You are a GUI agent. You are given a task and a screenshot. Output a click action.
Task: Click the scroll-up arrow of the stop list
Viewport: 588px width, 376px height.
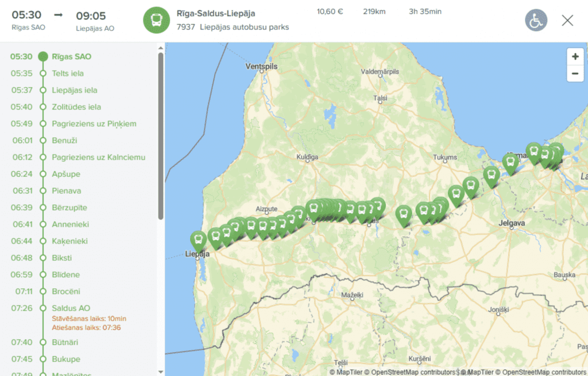click(161, 48)
